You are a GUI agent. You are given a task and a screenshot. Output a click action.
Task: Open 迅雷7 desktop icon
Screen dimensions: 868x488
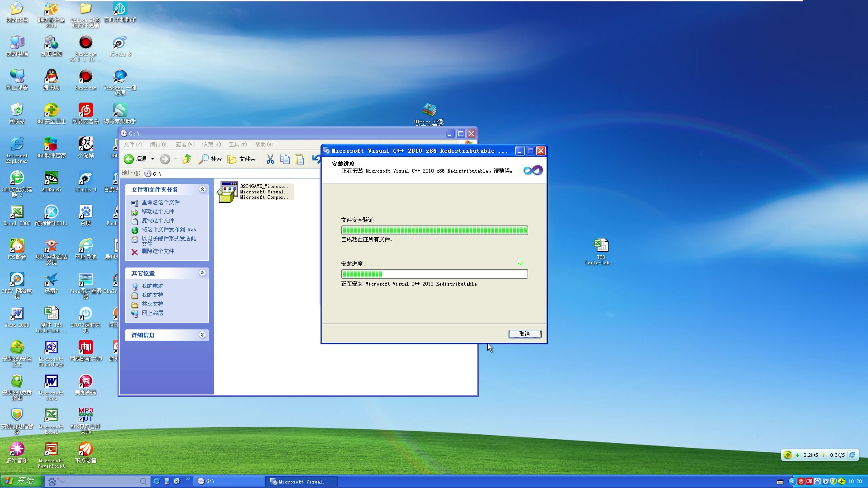coord(52,283)
